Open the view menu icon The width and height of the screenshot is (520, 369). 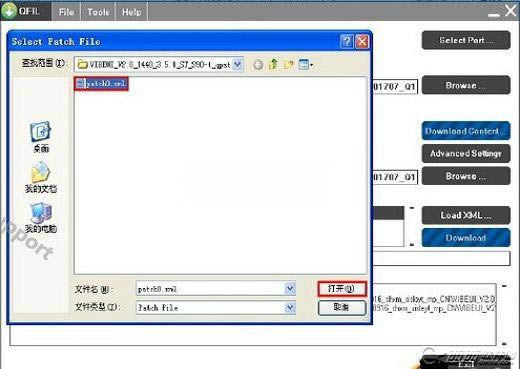[x=305, y=64]
